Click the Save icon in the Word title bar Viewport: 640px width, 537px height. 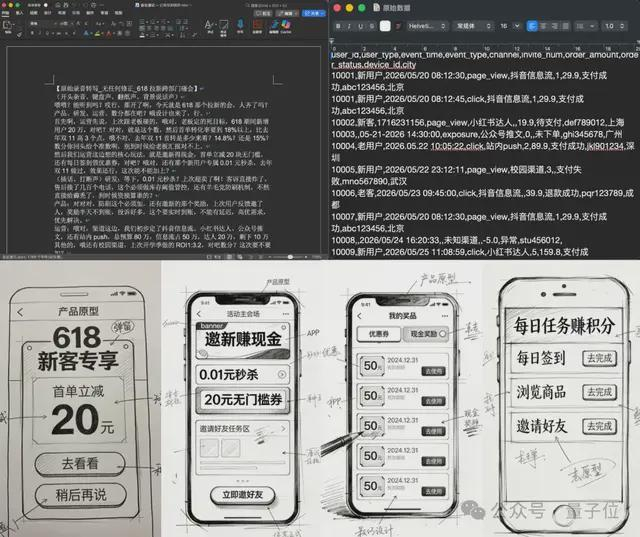tap(66, 5)
